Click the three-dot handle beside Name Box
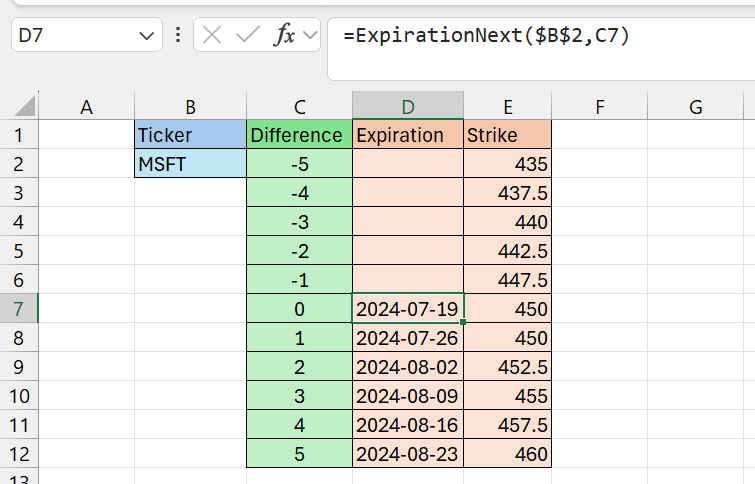Image resolution: width=755 pixels, height=484 pixels. [x=178, y=36]
